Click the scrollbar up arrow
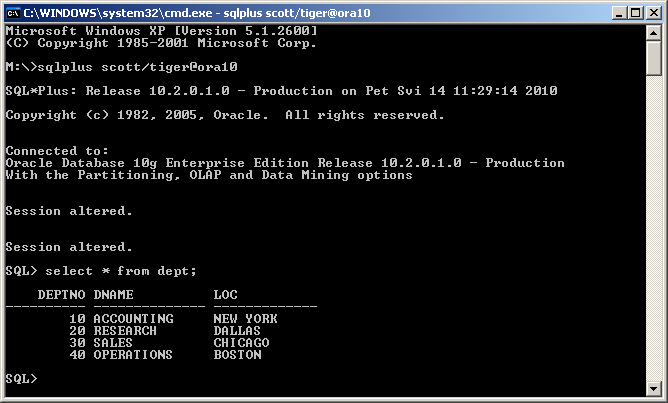This screenshot has height=403, width=668. pos(654,31)
